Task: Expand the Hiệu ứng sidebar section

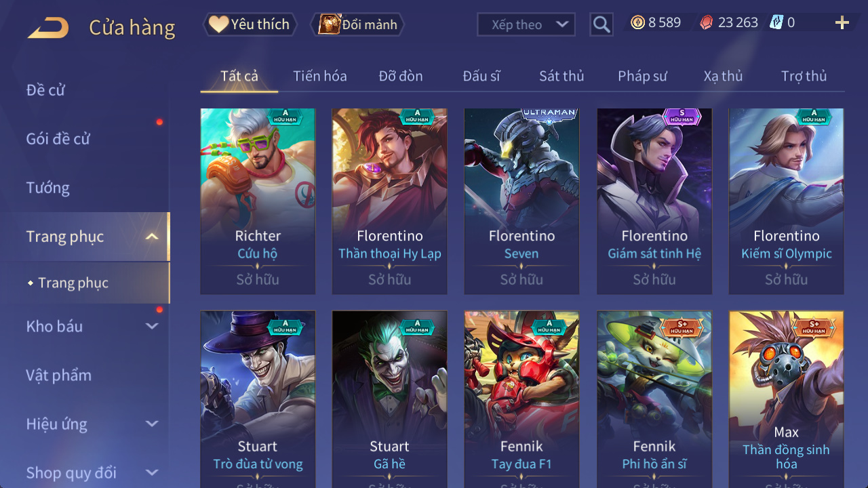Action: tap(152, 424)
